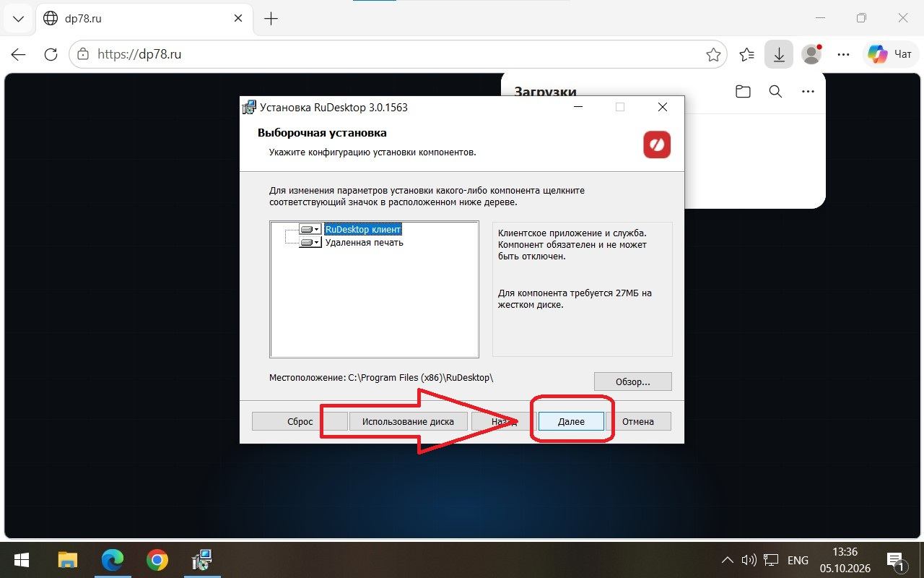Viewport: 924px width, 578px height.
Task: Click the address bar showing https://dp78.ru
Action: click(397, 54)
